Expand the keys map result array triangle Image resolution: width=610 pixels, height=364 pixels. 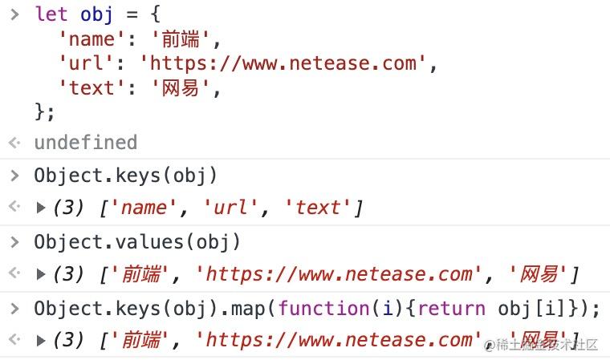pos(40,340)
